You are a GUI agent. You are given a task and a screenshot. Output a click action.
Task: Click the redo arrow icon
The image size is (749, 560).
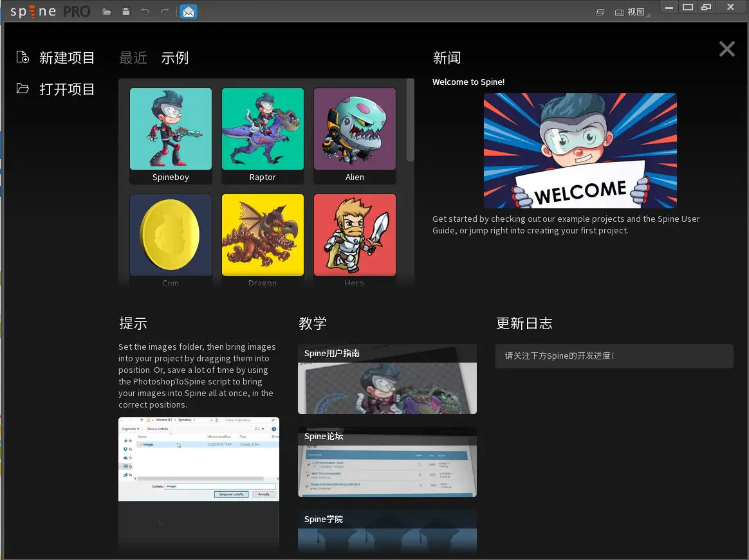[x=165, y=12]
